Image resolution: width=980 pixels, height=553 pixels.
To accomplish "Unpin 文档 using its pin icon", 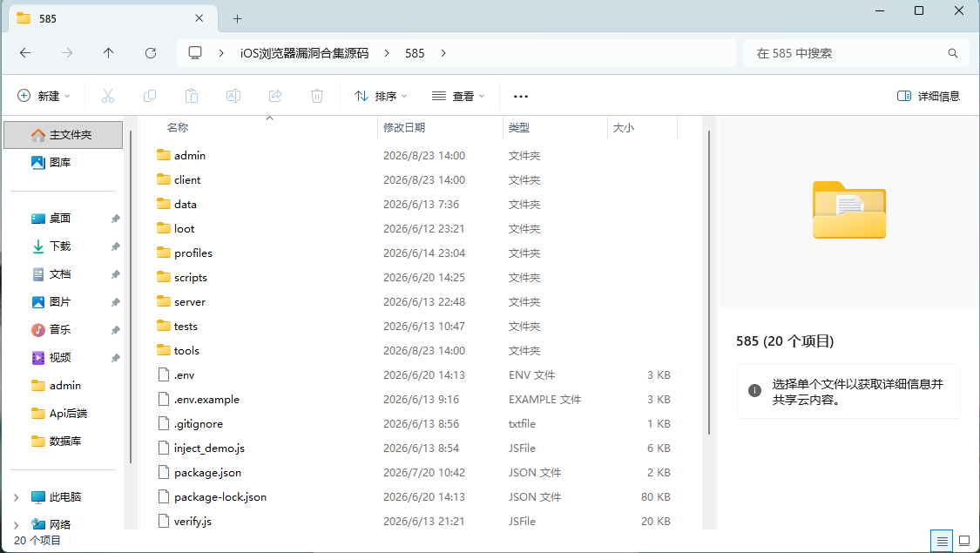I will [115, 274].
